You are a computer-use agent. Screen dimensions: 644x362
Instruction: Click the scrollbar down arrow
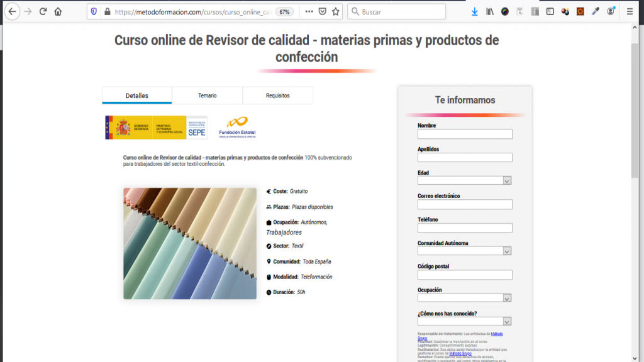tap(635, 358)
